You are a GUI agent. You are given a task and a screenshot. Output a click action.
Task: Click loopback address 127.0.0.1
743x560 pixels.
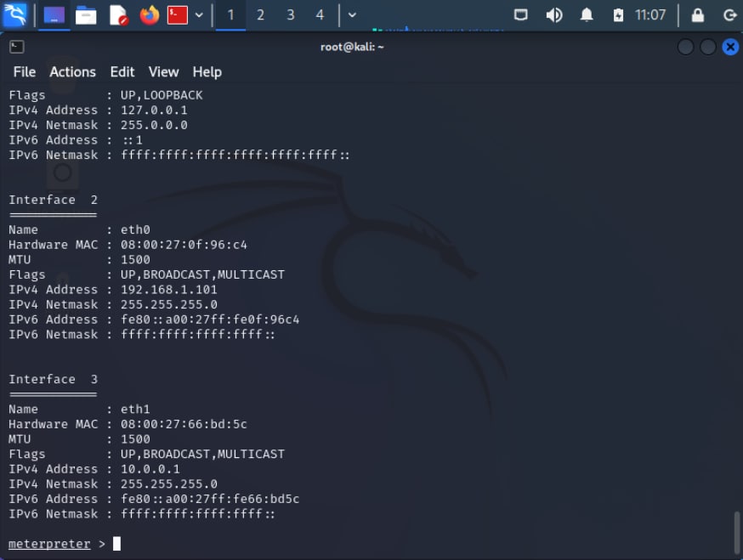(x=154, y=110)
